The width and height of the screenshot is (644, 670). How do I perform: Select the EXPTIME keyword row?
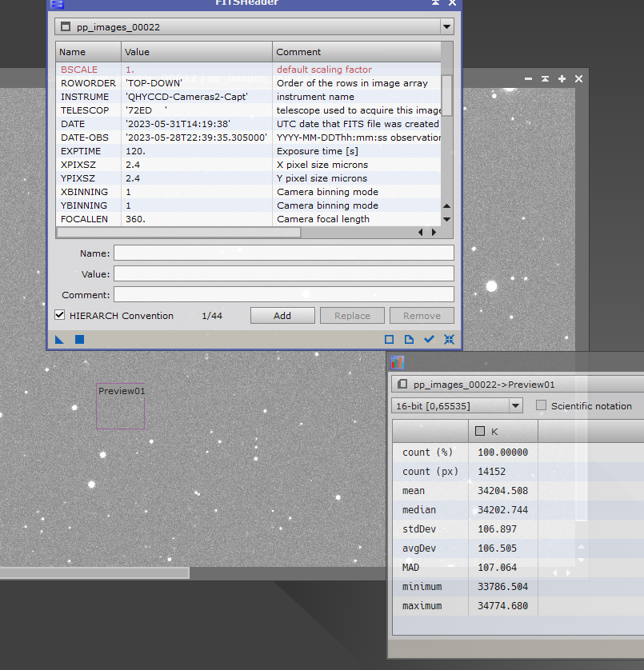(249, 151)
